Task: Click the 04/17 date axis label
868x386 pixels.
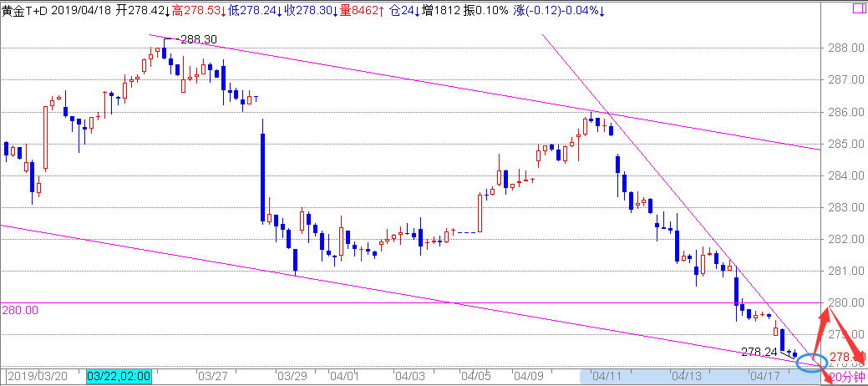Action: pyautogui.click(x=764, y=377)
